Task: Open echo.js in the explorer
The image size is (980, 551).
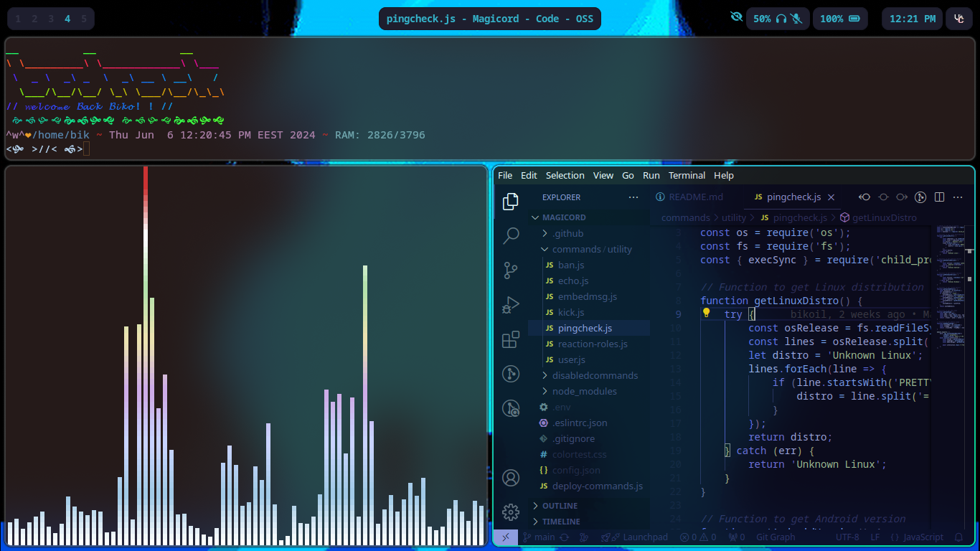Action: 589,281
